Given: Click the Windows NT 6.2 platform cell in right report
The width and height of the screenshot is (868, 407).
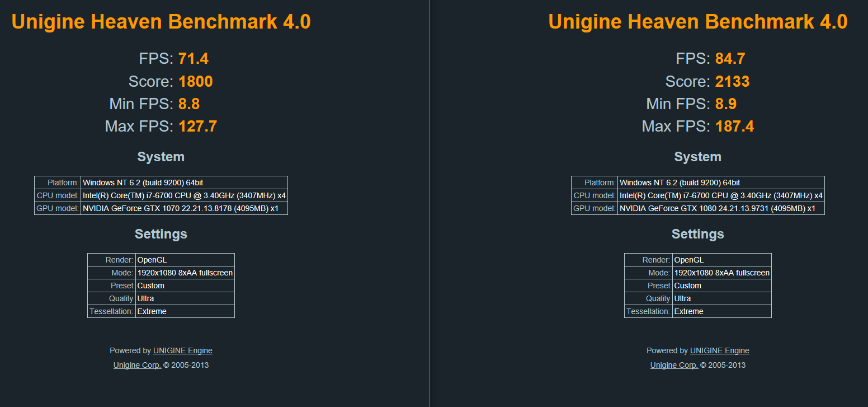Looking at the screenshot, I should point(721,183).
